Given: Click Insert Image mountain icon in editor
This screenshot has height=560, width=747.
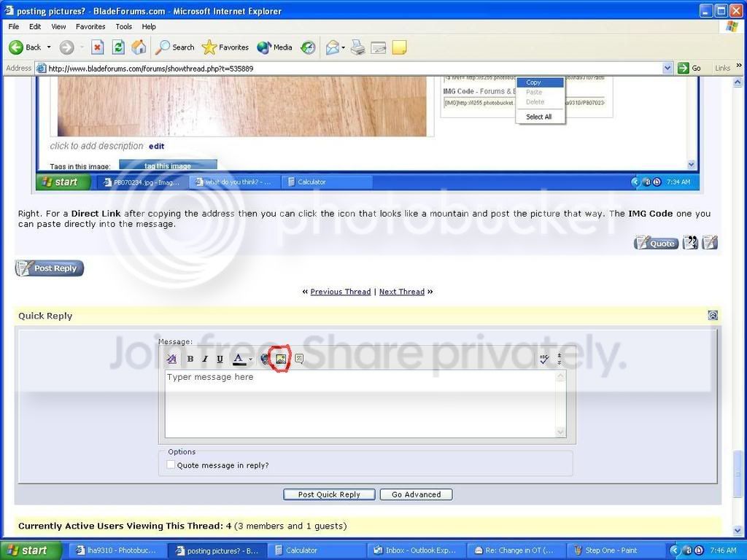Looking at the screenshot, I should [281, 359].
